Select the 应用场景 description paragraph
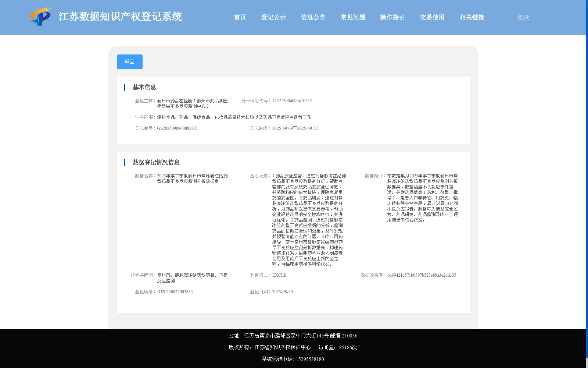588x368 pixels. pyautogui.click(x=309, y=220)
